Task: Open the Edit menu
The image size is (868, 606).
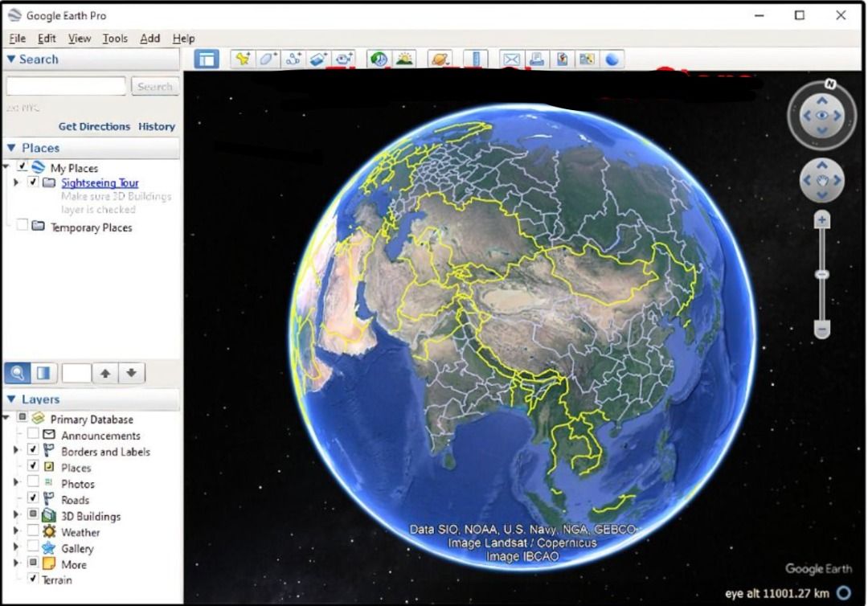Action: pos(47,39)
